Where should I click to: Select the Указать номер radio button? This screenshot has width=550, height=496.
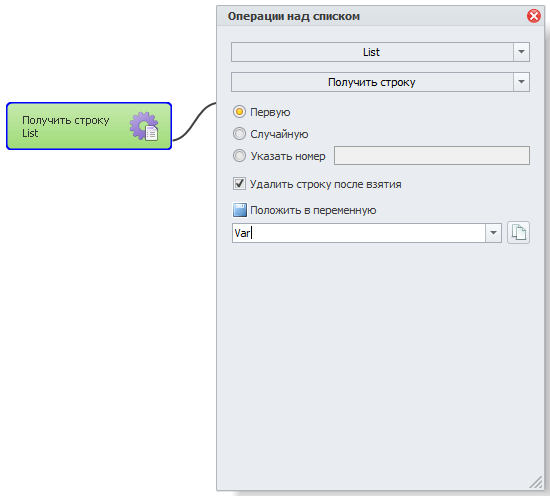tap(239, 155)
